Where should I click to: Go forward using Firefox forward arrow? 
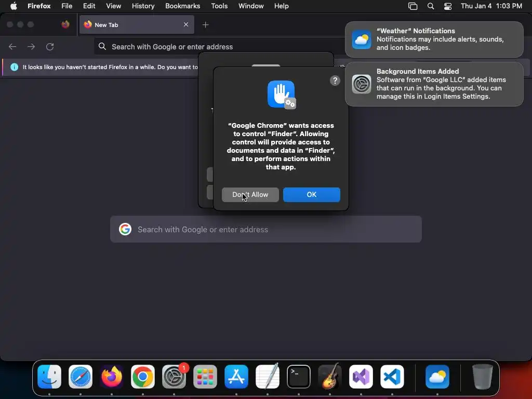point(31,46)
